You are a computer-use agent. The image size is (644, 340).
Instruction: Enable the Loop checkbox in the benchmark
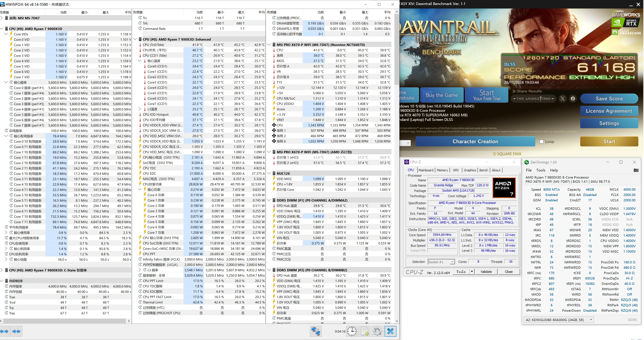542,141
